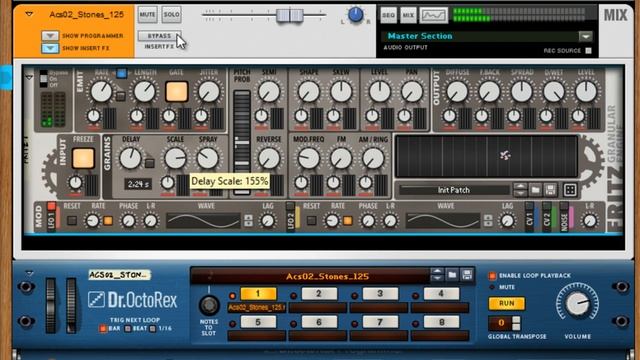Viewport: 640px width, 360px height.
Task: Click the Dr. OctoRex Volume knob
Action: coord(578,303)
